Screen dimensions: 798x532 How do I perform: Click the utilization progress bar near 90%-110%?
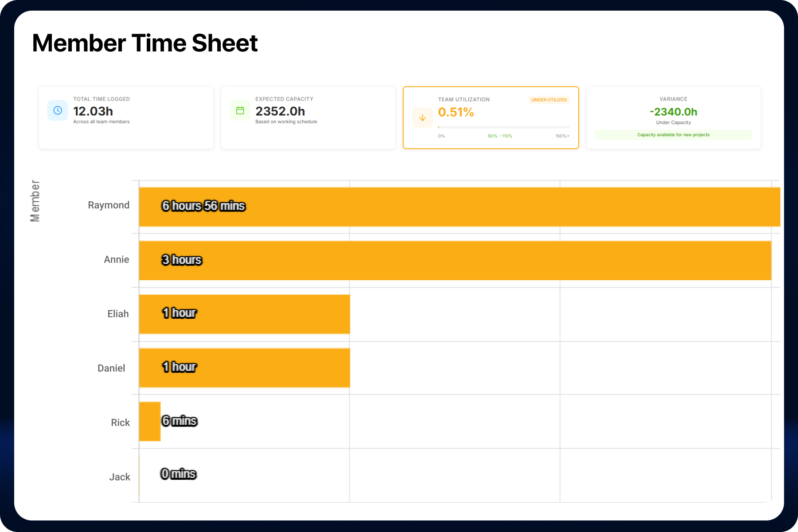[500, 128]
